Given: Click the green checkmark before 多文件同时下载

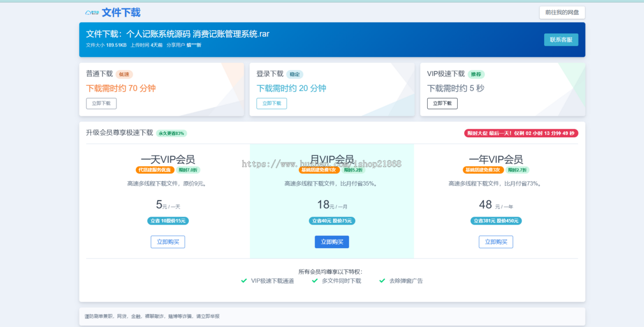Looking at the screenshot, I should pos(315,280).
